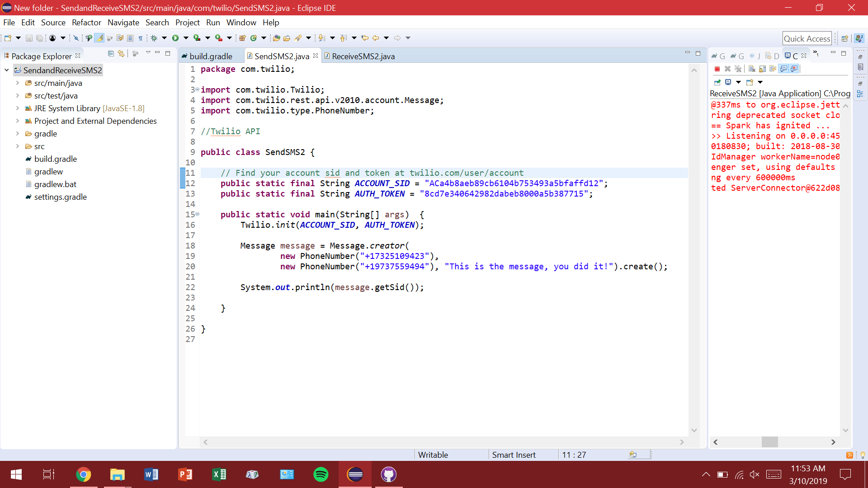
Task: Expand the src/main/java tree node
Action: pos(17,83)
